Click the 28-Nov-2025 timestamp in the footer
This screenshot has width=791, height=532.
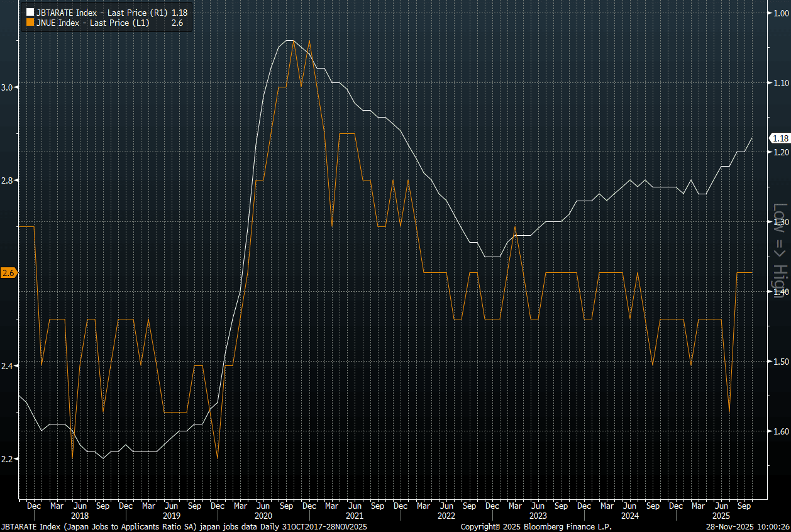pyautogui.click(x=746, y=526)
